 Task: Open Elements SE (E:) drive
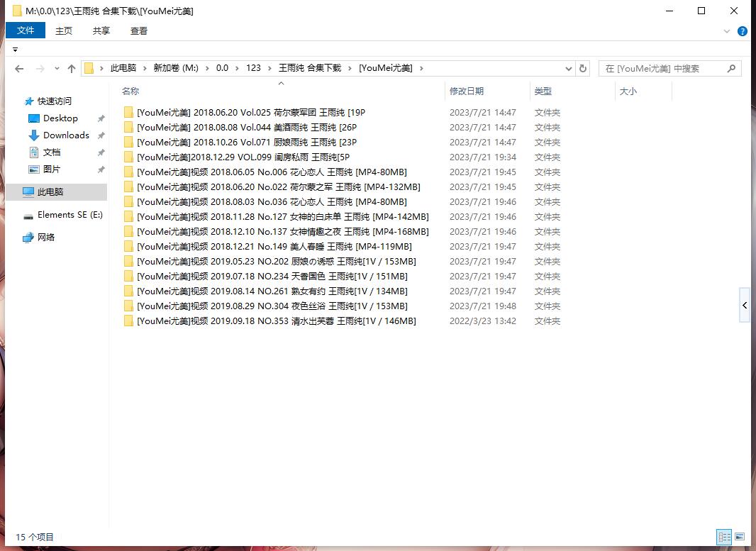pyautogui.click(x=70, y=215)
